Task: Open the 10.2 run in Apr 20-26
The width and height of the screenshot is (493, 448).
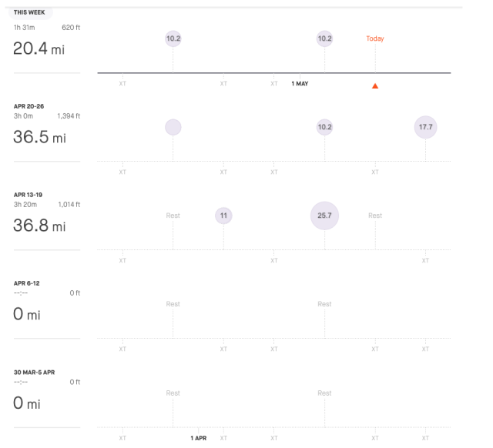Action: [324, 127]
